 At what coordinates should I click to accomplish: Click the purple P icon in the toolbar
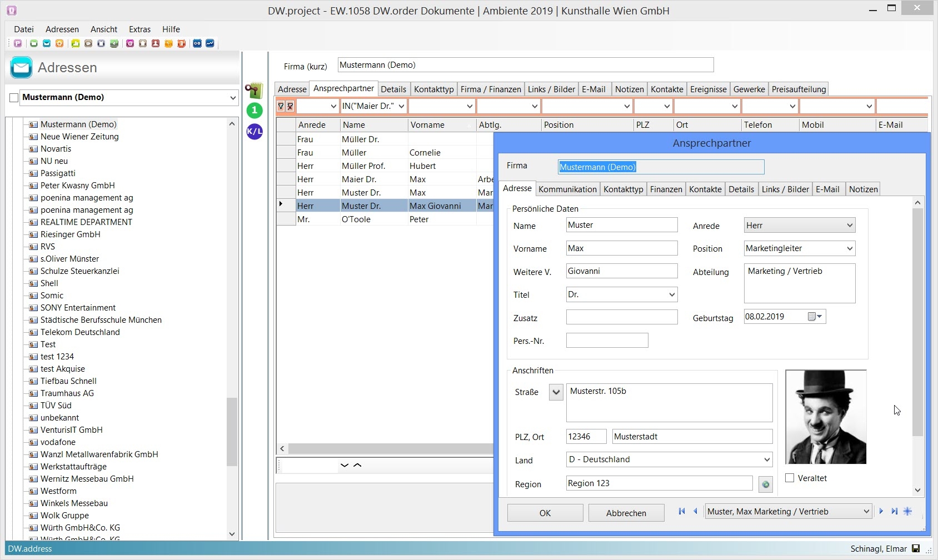(18, 43)
